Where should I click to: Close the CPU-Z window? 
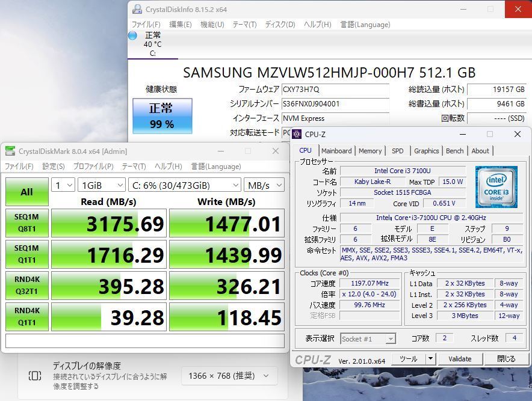518,134
